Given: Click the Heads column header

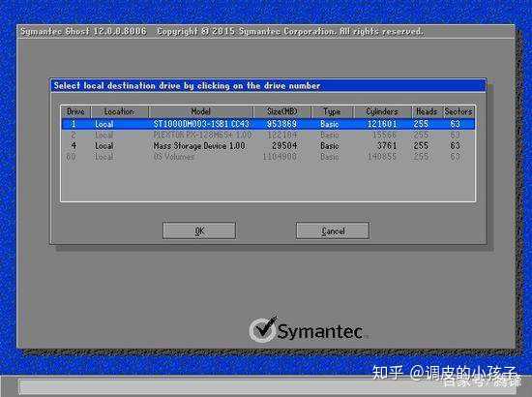Looking at the screenshot, I should coord(427,111).
